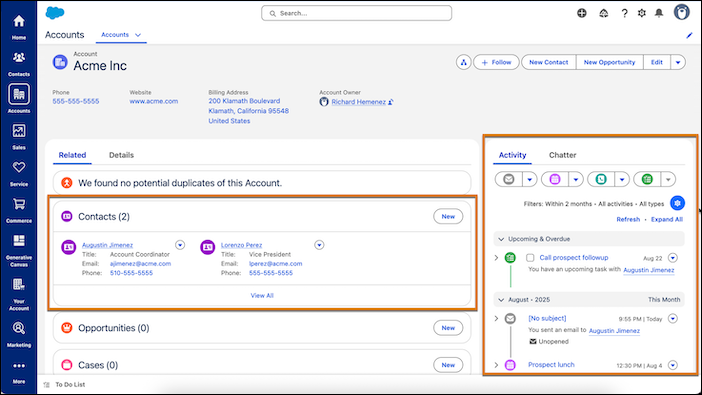This screenshot has height=395, width=702.
Task: Collapse August 2025 section
Action: tap(501, 300)
